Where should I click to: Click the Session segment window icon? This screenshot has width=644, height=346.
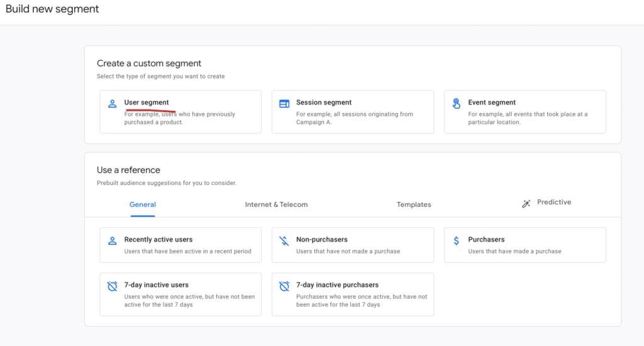pos(284,104)
